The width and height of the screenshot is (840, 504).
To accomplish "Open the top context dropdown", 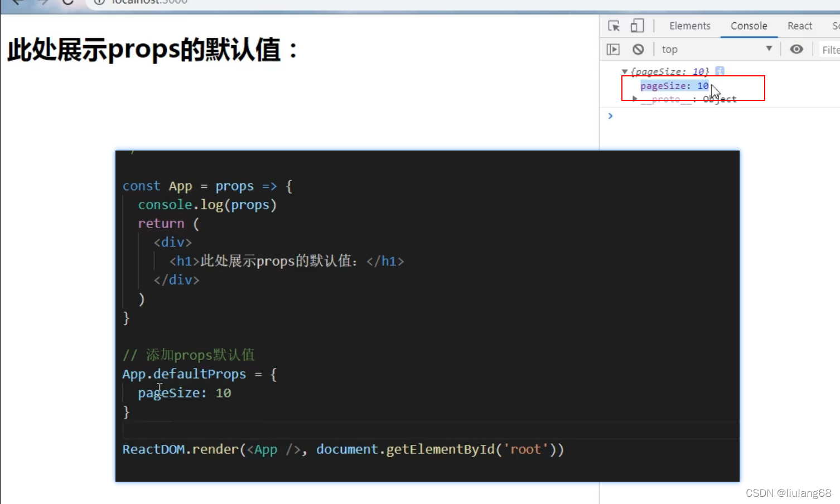I will click(716, 49).
